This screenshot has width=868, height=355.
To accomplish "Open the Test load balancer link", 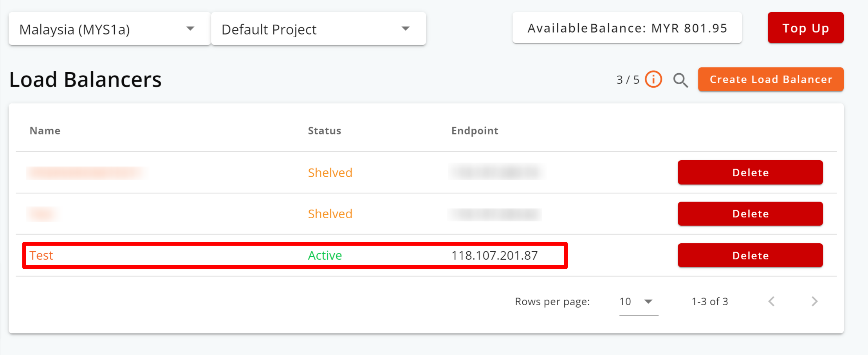I will (x=41, y=255).
